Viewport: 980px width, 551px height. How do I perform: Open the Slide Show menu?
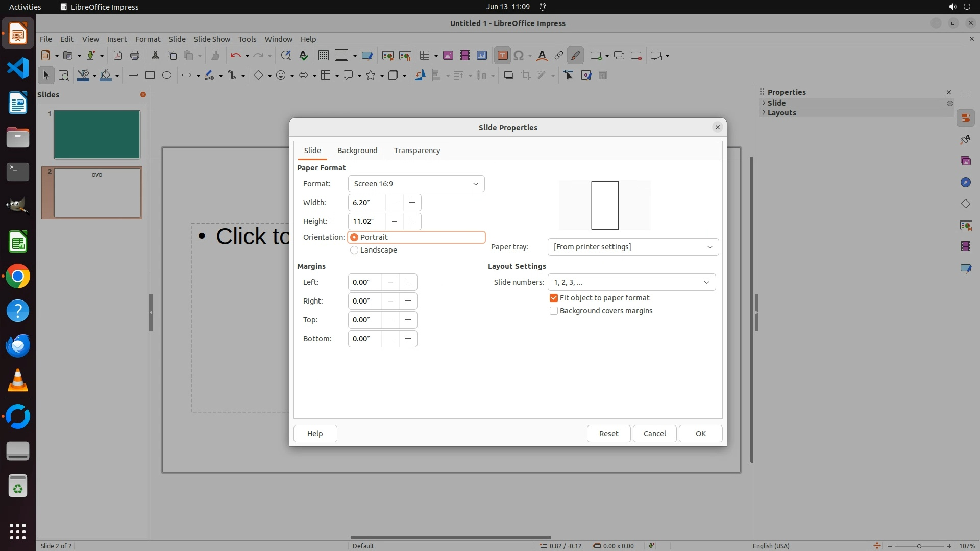tap(212, 39)
